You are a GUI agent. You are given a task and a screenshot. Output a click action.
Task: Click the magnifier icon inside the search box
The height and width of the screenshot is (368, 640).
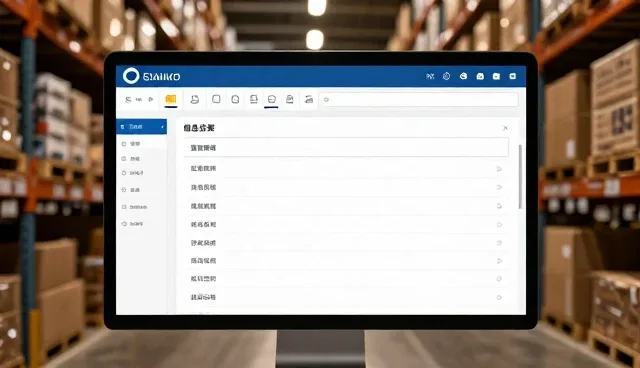pyautogui.click(x=326, y=100)
